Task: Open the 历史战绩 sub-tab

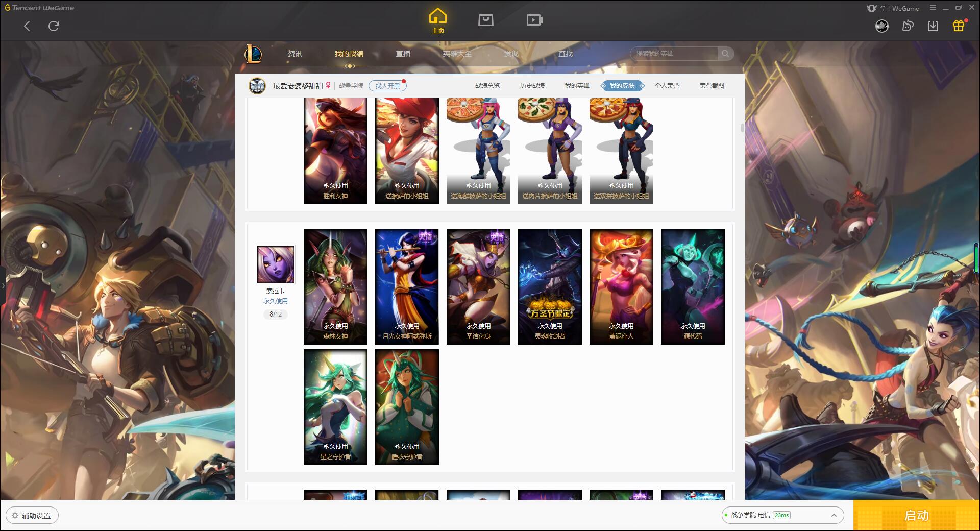Action: point(532,86)
